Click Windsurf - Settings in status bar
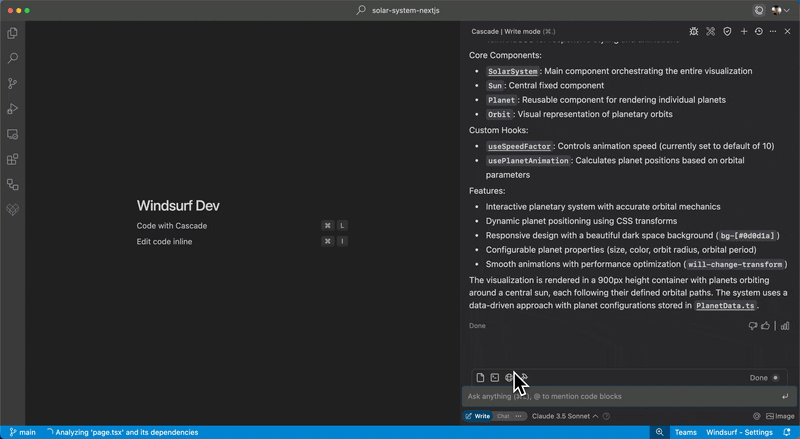The height and width of the screenshot is (439, 800). 739,432
